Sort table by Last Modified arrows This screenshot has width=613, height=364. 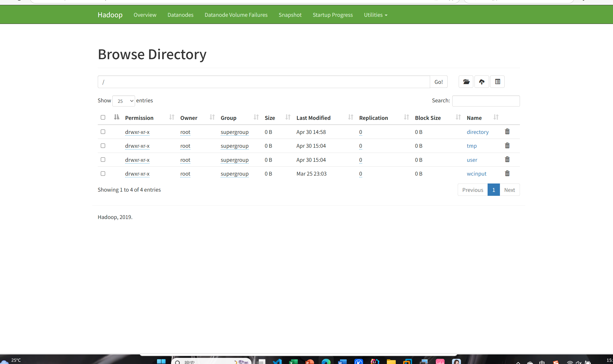tap(350, 117)
